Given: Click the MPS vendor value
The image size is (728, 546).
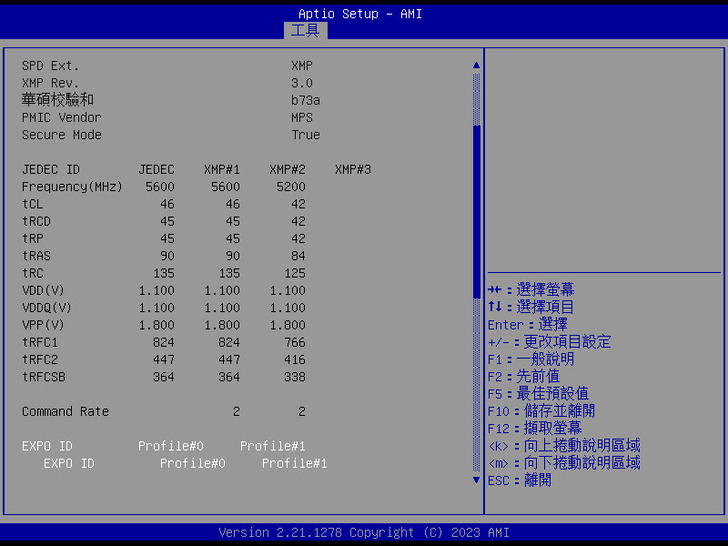Looking at the screenshot, I should 302,117.
